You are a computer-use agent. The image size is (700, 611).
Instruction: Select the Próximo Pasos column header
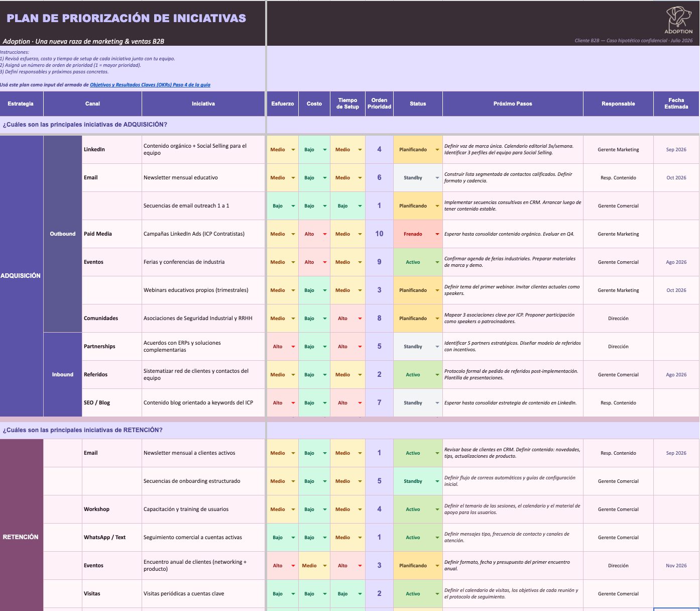(513, 104)
